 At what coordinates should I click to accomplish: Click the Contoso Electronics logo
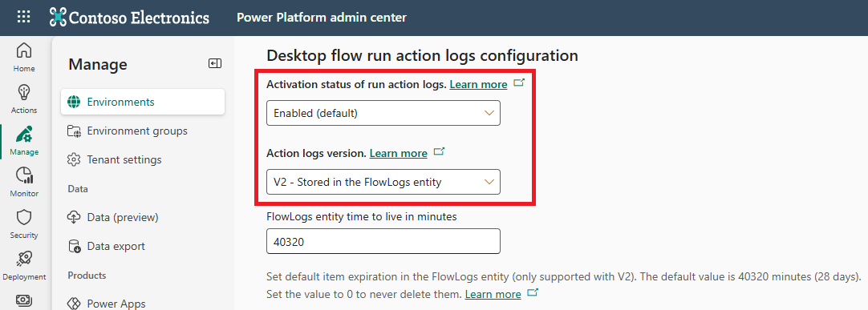129,17
